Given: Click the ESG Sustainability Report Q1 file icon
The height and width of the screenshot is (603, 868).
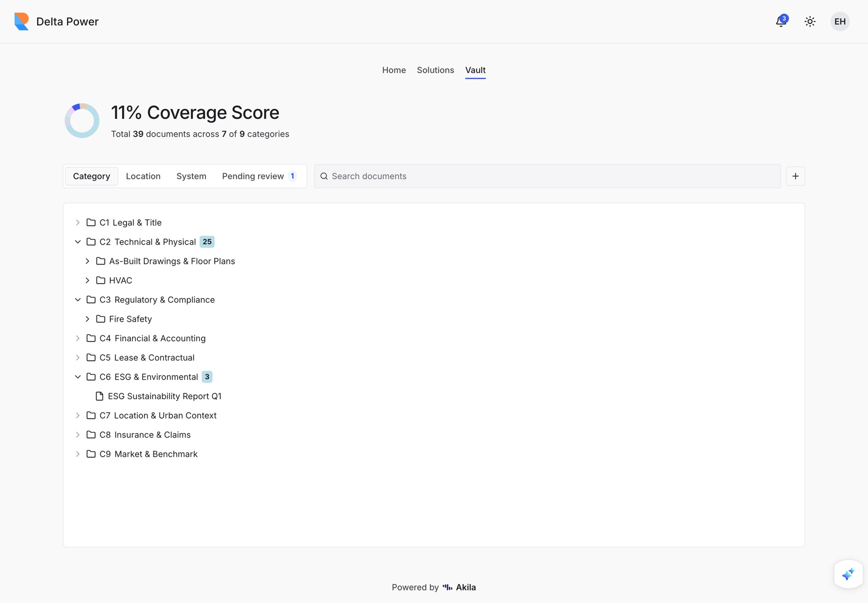Looking at the screenshot, I should click(x=99, y=396).
